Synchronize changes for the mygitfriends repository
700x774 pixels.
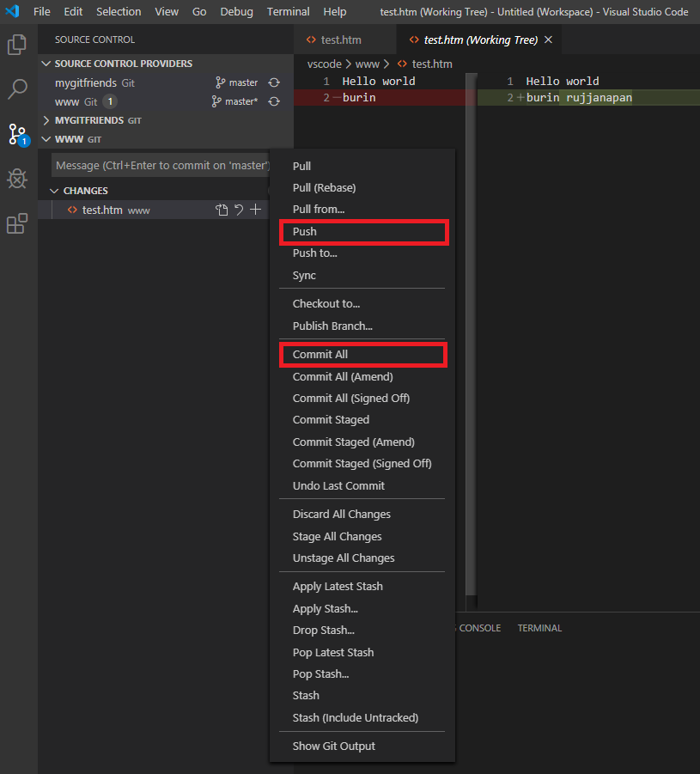pos(274,82)
